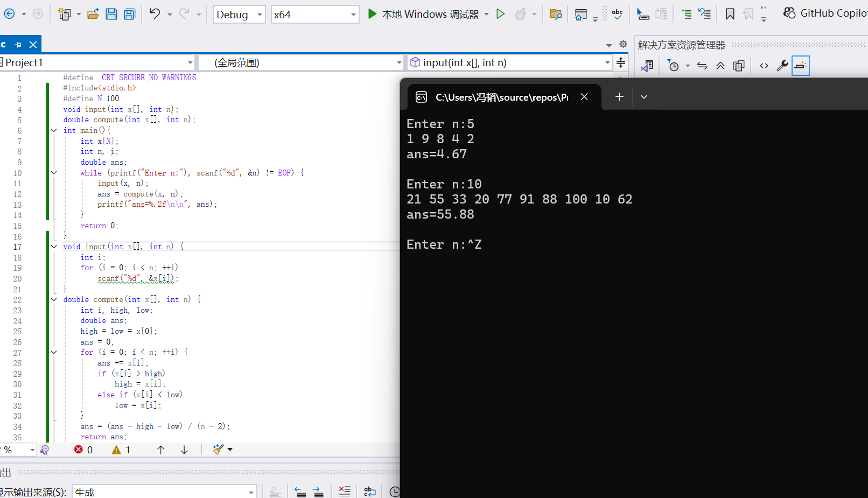Viewport: 868px width, 498px height.
Task: Open editor tab settings gear
Action: click(x=623, y=44)
